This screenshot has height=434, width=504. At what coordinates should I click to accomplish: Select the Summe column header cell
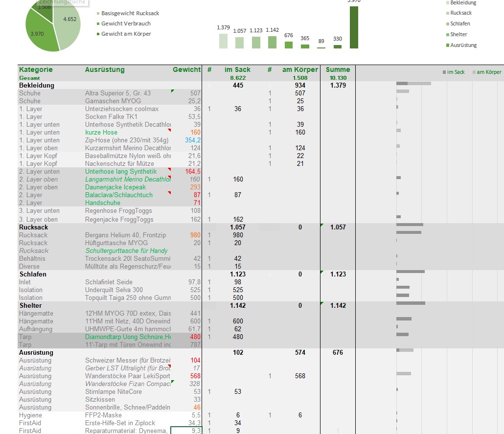338,69
